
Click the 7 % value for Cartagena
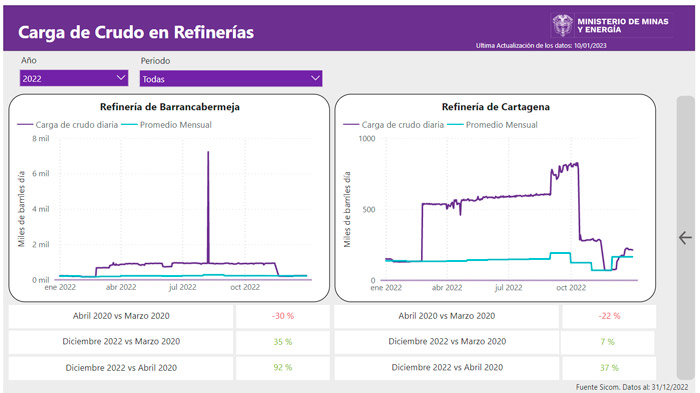coord(608,342)
